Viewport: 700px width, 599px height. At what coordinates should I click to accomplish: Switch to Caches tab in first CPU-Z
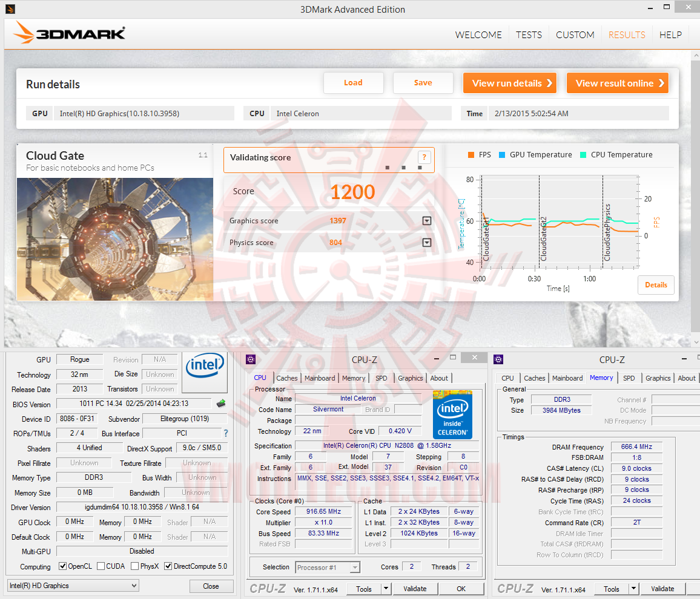coord(286,378)
